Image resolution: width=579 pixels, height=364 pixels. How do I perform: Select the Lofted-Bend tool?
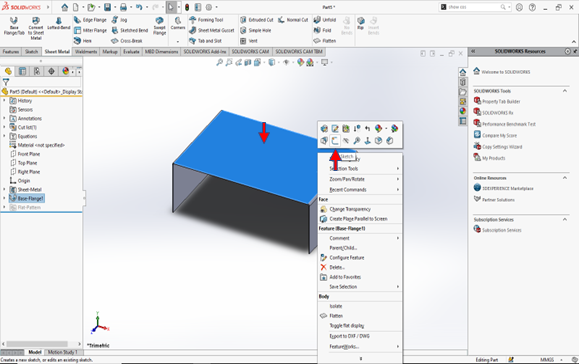tap(59, 23)
